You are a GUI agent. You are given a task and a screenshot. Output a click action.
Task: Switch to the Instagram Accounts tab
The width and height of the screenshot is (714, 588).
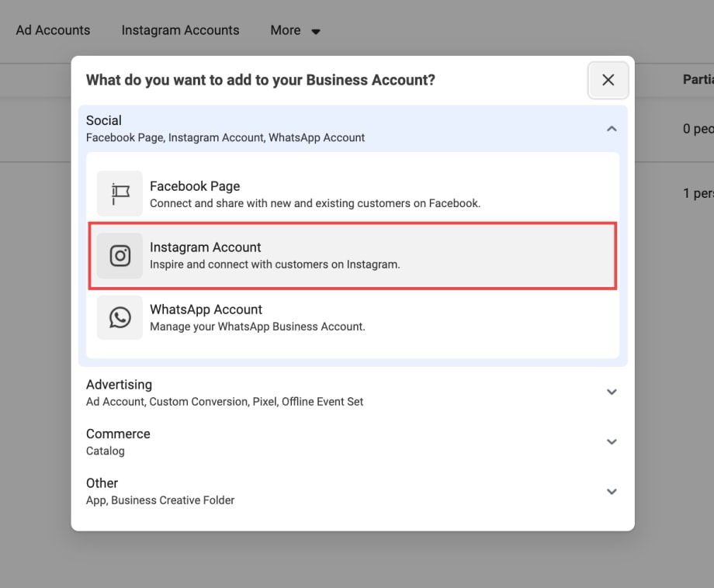tap(180, 30)
